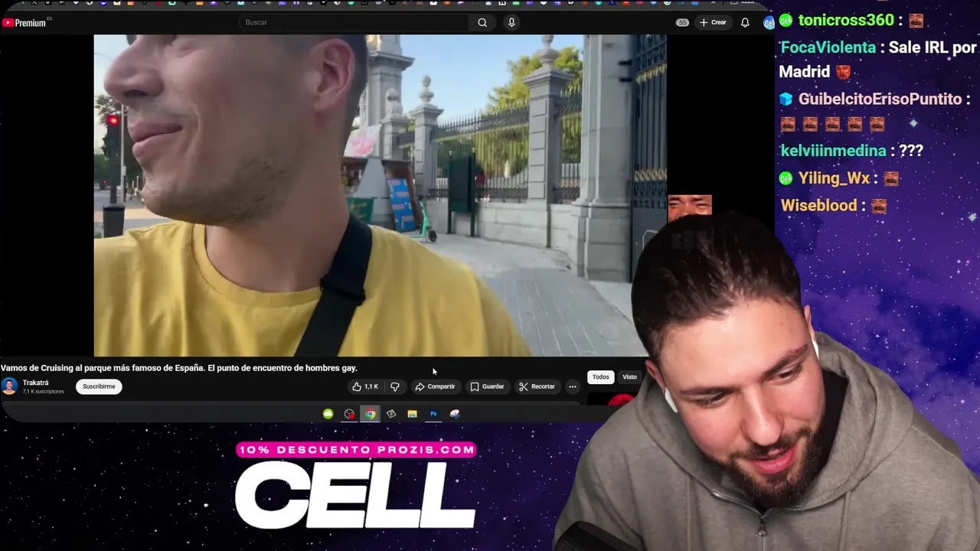Click the green badge beside Yiling_Wx

[x=786, y=178]
